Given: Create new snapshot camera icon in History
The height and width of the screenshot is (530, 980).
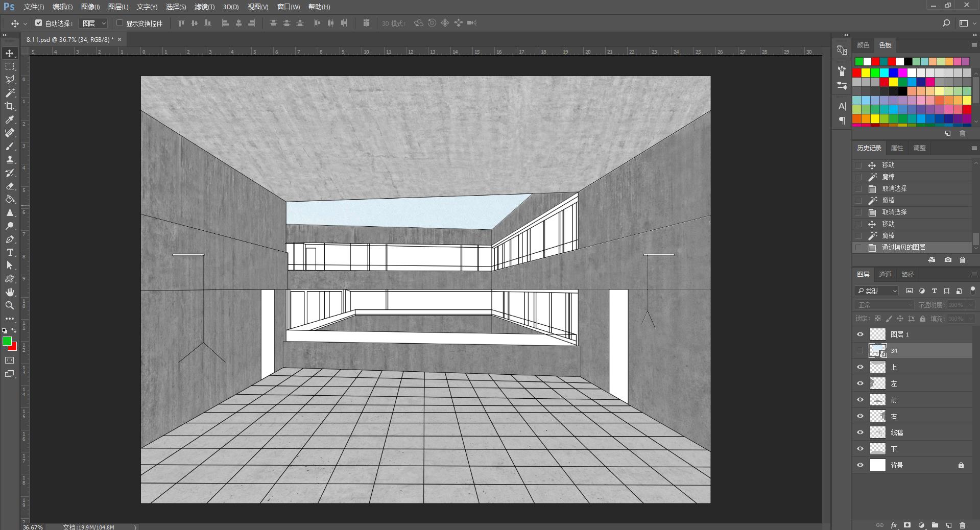Looking at the screenshot, I should click(x=948, y=260).
